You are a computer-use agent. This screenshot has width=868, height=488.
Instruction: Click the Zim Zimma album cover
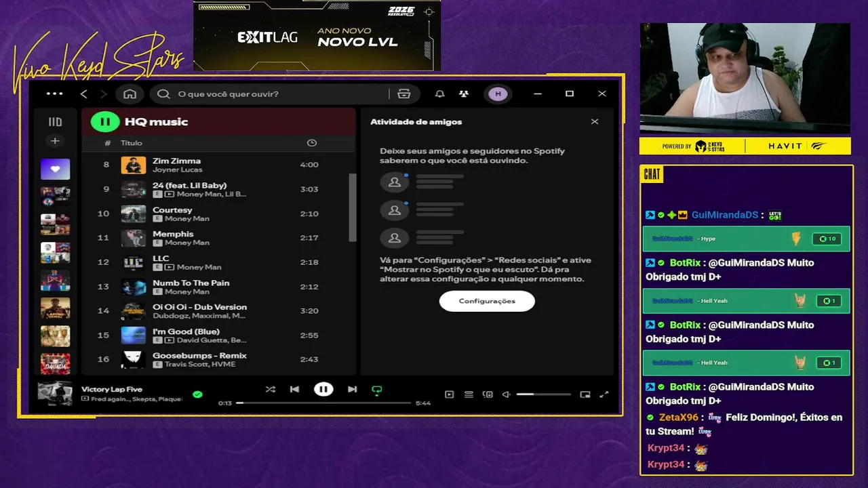[x=133, y=165]
